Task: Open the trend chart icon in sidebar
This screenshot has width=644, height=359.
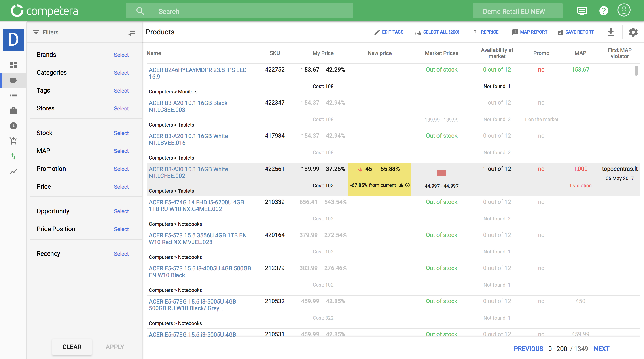Action: 13,171
